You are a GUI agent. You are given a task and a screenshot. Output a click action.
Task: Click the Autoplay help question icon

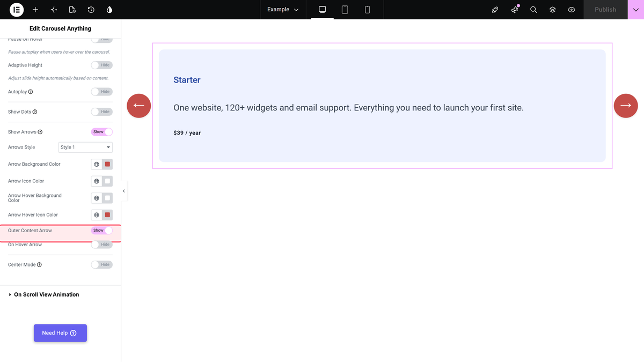click(x=31, y=92)
